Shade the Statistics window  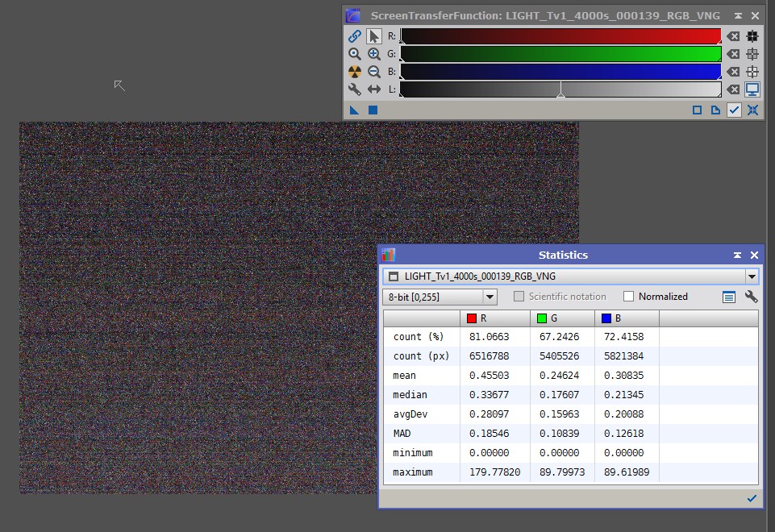pyautogui.click(x=737, y=255)
